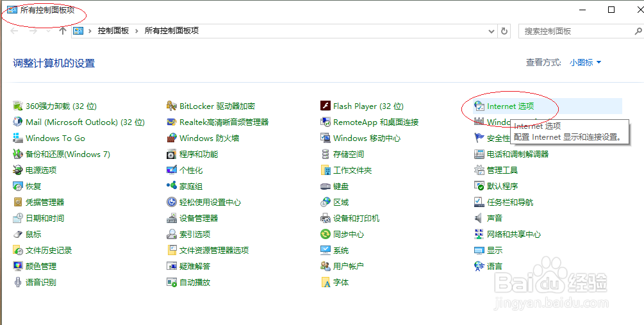This screenshot has height=325, width=644.
Task: Click the 日期和时间 icon
Action: tap(18, 218)
